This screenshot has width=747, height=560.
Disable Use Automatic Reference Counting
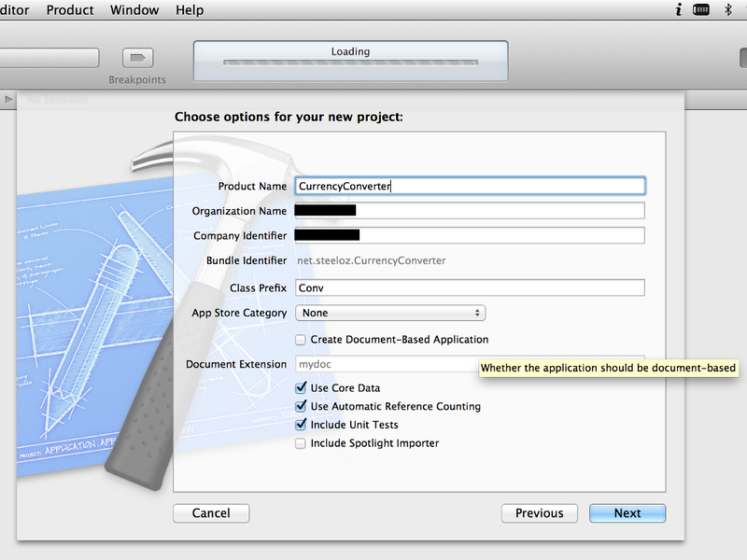point(301,407)
